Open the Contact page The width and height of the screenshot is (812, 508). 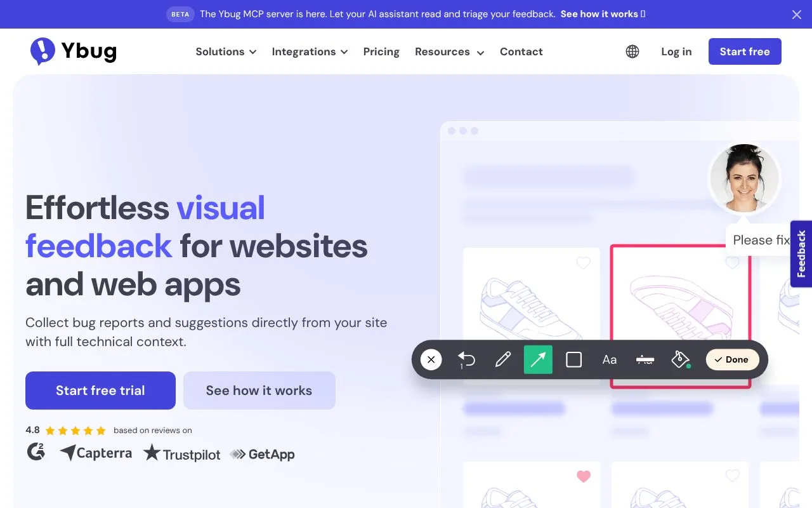pos(521,52)
